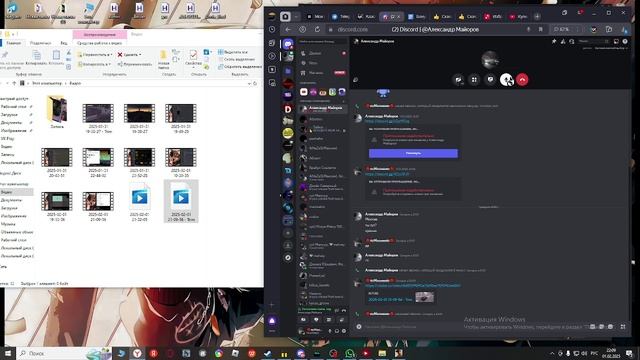Screen dimensions: 640x360
Task: Open Discord call activities grid icon
Action: 474,80
